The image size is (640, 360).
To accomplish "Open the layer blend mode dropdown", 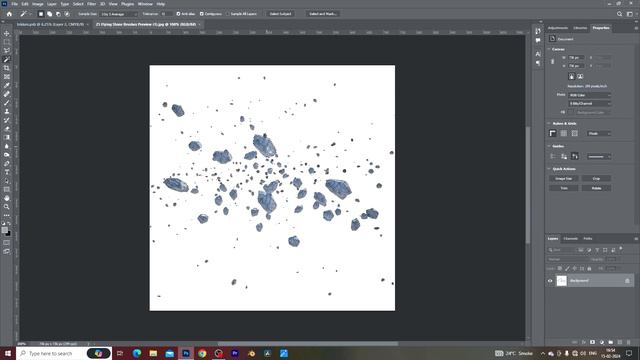I will point(567,259).
